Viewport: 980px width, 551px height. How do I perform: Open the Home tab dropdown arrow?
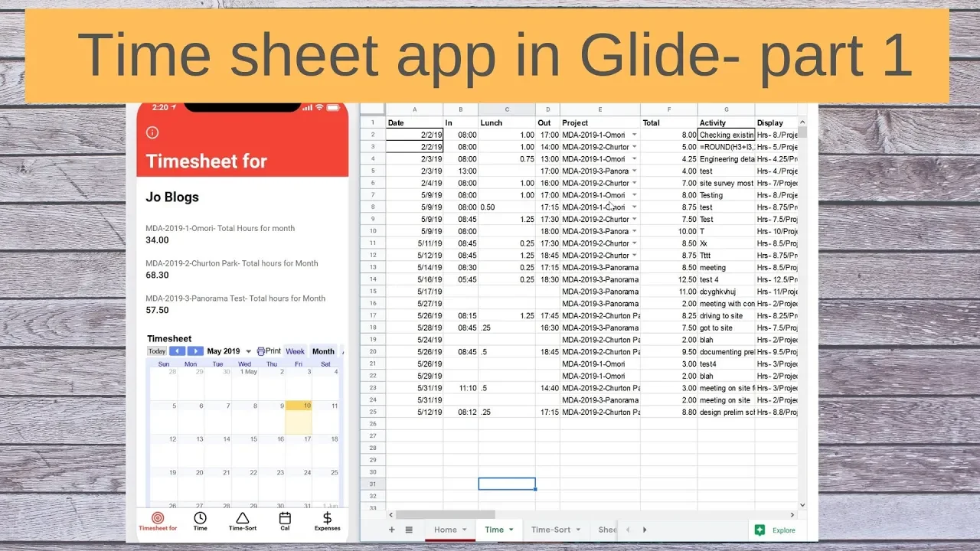point(464,530)
